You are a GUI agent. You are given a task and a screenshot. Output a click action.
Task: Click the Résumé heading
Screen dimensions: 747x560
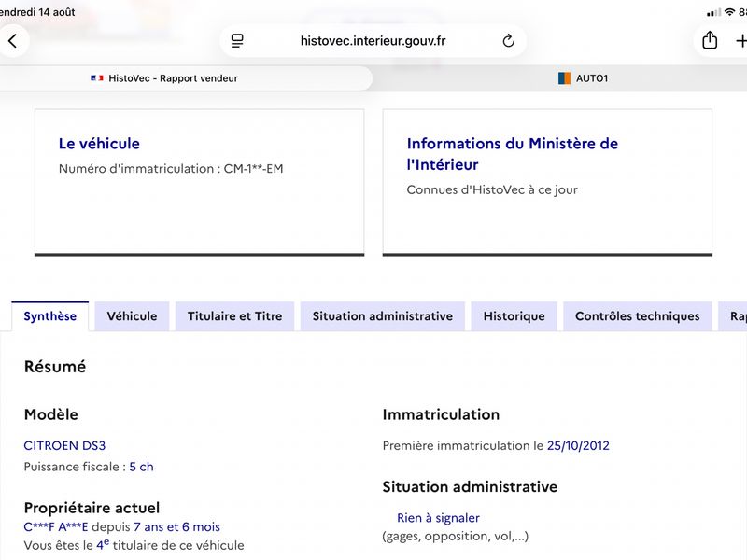(55, 367)
